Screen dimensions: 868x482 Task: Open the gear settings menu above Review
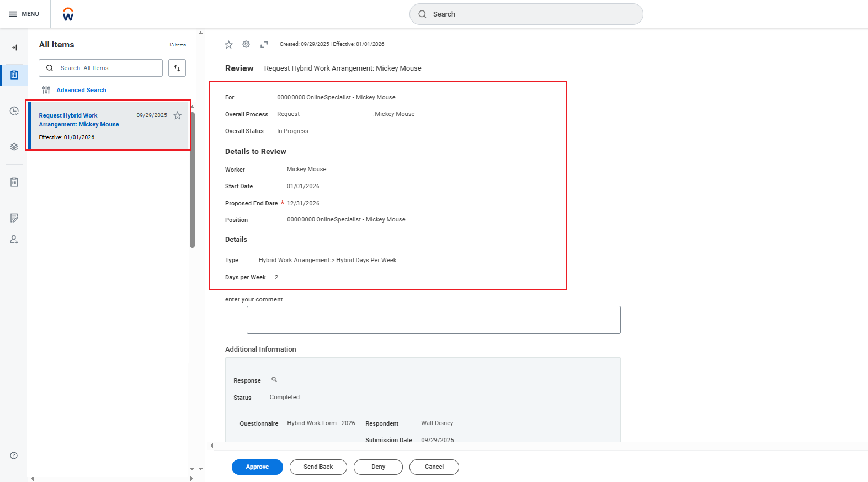pos(246,44)
